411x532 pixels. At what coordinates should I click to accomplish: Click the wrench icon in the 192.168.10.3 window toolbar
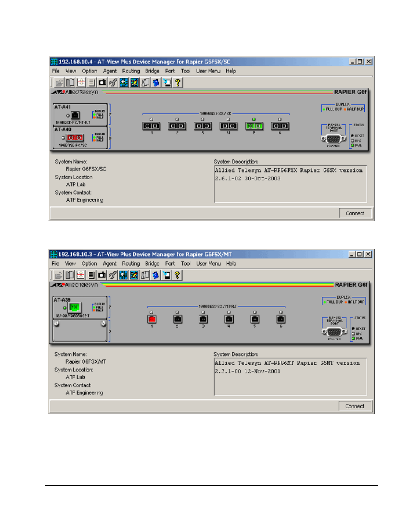[x=112, y=275]
